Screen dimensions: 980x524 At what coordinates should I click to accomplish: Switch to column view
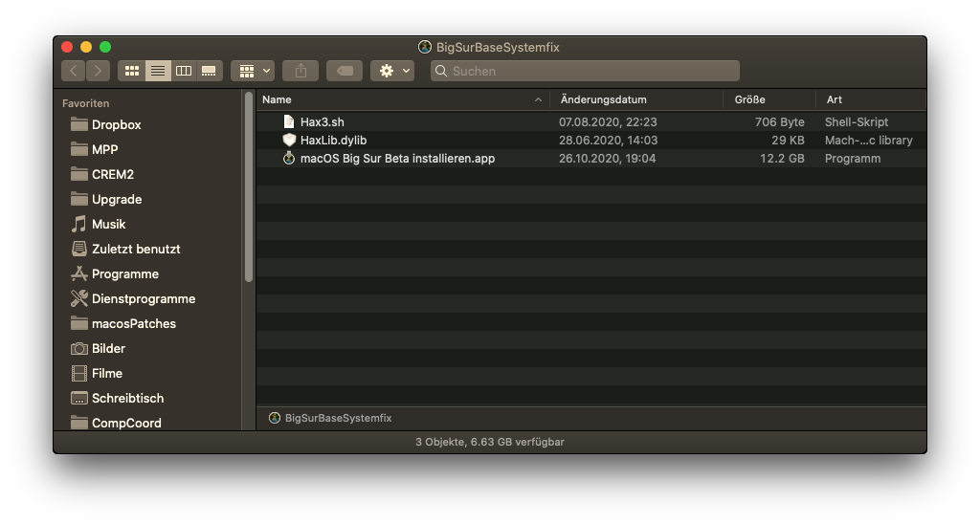click(x=184, y=71)
